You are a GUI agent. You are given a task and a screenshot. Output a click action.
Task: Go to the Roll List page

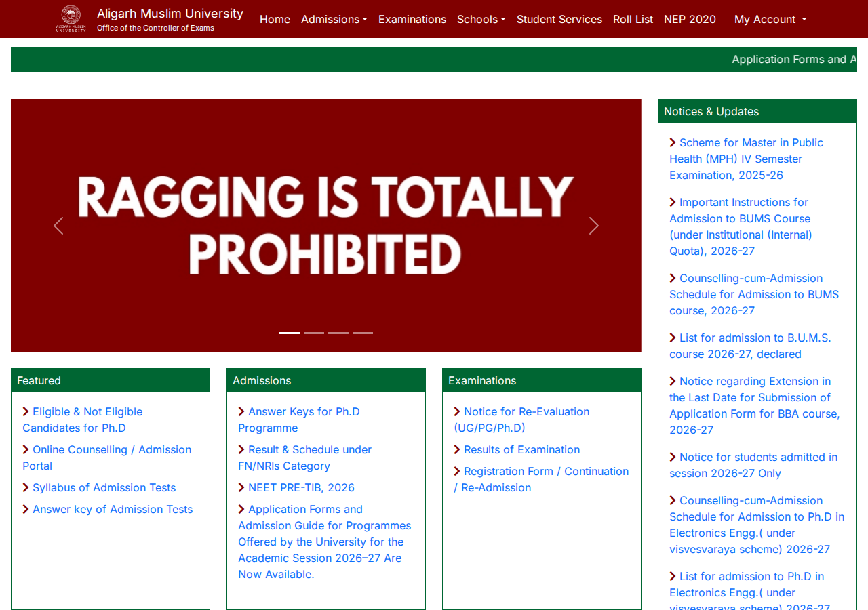point(633,19)
